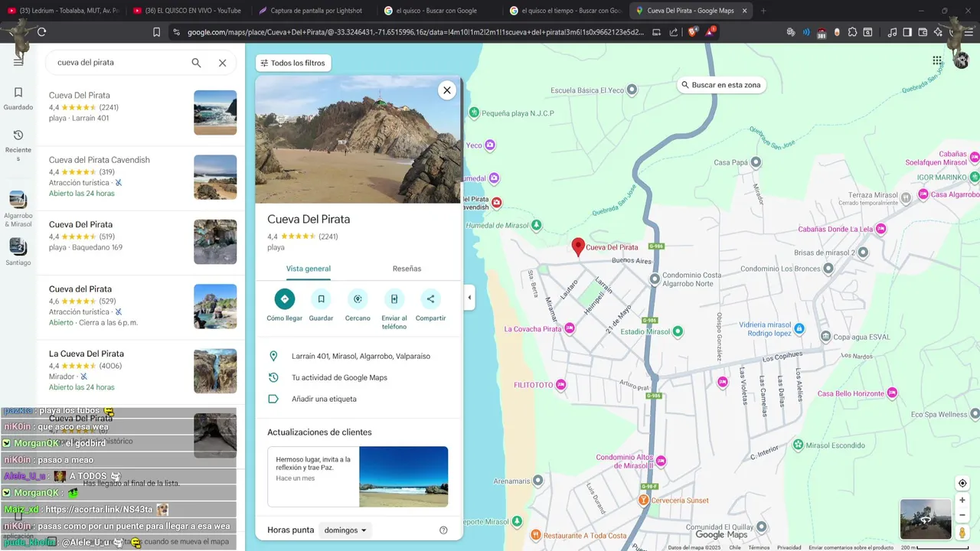Open the Cueva del Pirata Cavendish result

point(142,178)
